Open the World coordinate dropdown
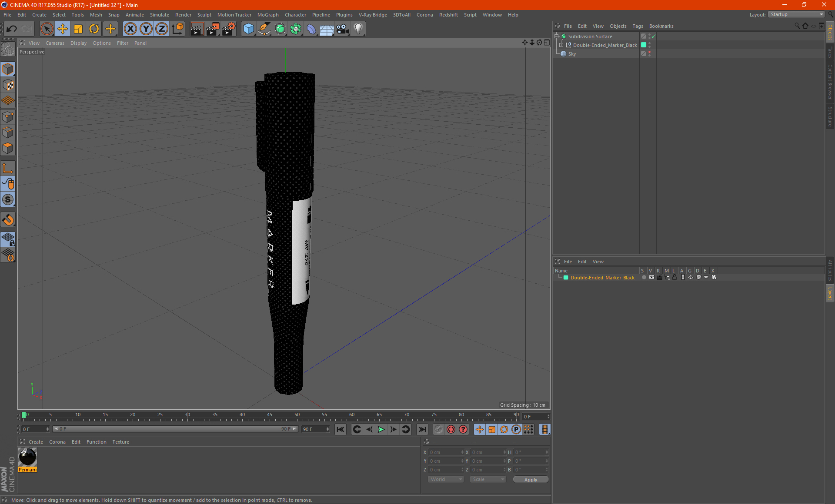 446,479
